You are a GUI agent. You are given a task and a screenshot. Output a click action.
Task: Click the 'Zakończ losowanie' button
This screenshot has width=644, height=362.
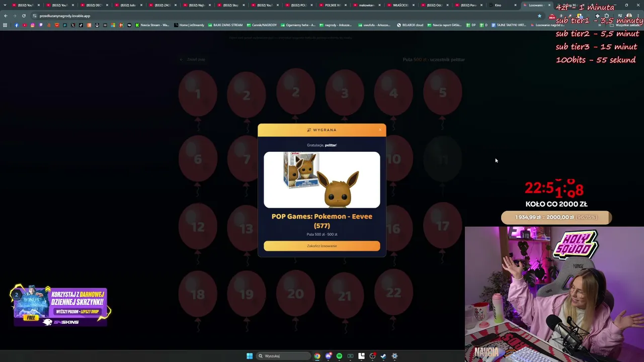[x=322, y=246]
